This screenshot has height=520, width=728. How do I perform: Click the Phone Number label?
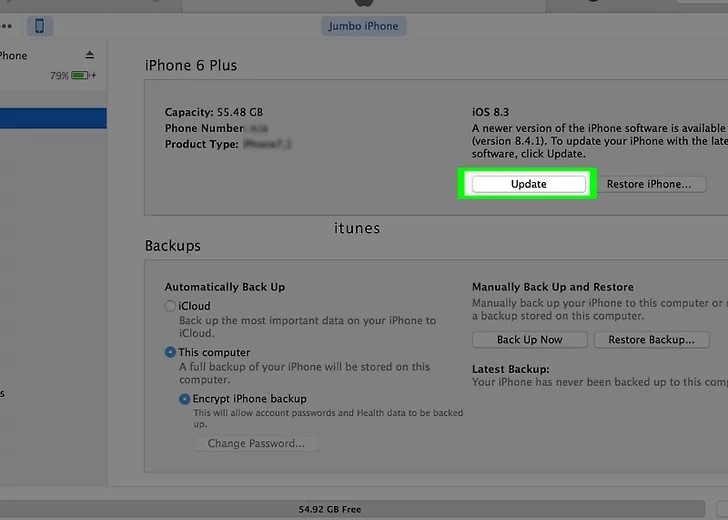tap(204, 128)
